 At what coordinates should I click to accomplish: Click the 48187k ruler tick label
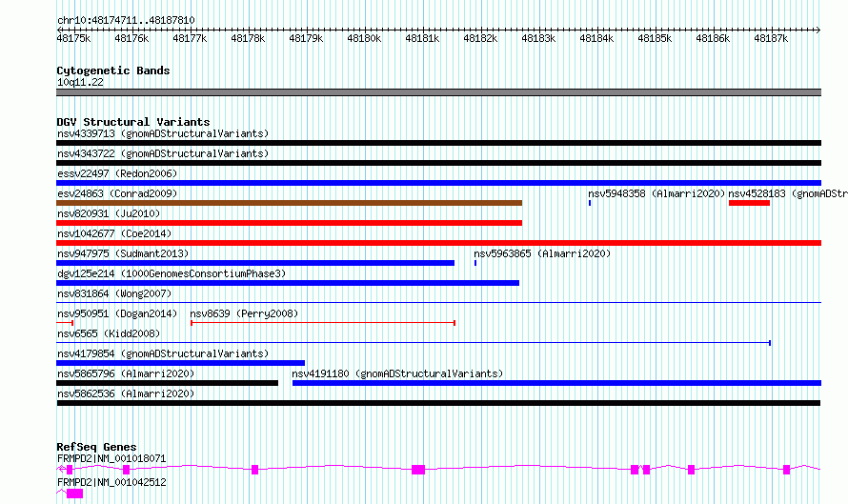pyautogui.click(x=771, y=39)
